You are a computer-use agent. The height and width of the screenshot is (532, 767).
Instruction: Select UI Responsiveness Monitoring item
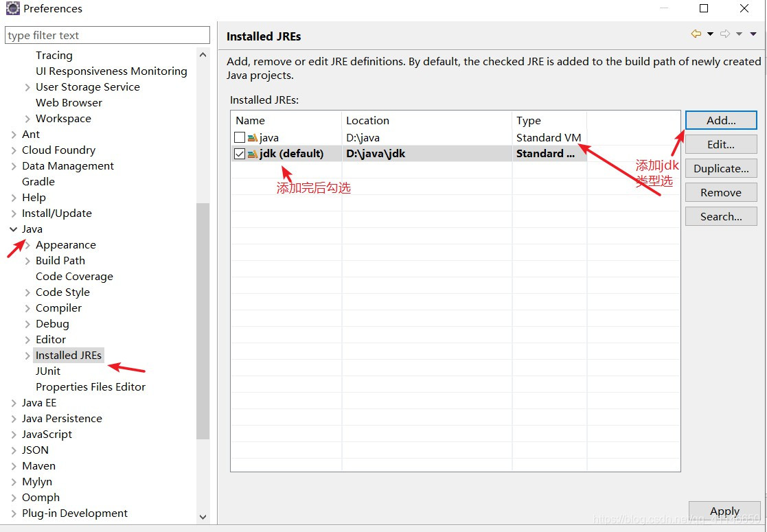[x=111, y=71]
